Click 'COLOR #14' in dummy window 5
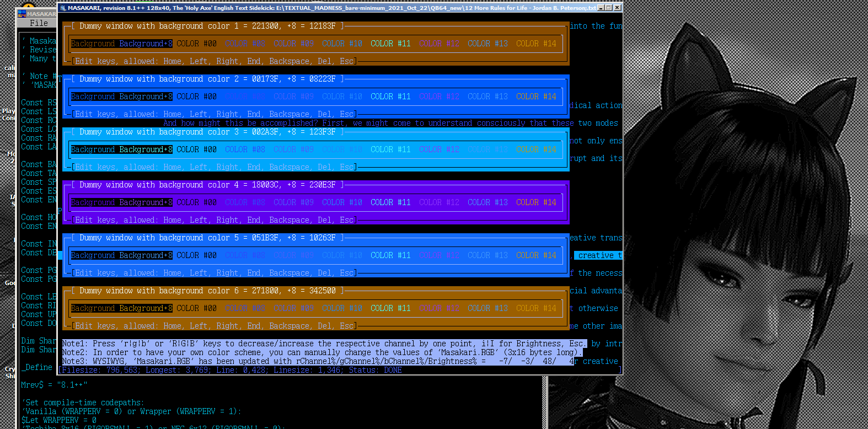This screenshot has height=429, width=868. 536,255
